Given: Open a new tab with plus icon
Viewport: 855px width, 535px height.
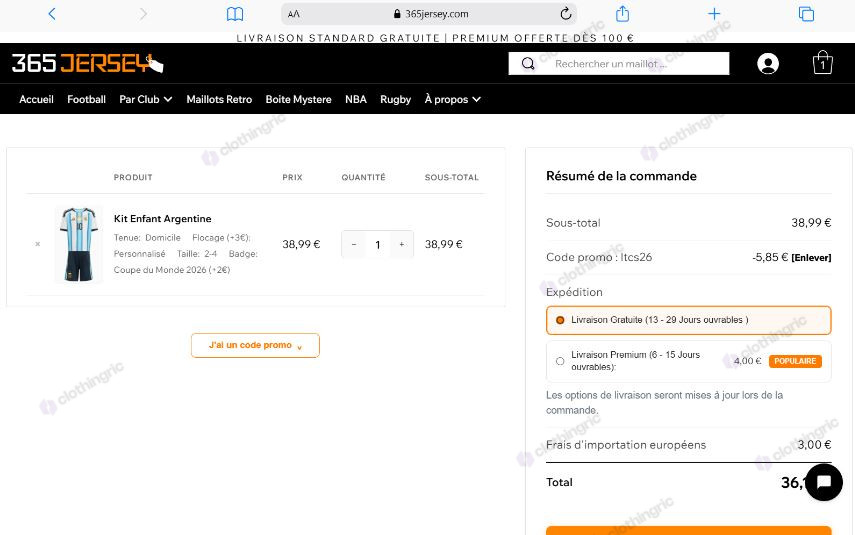Looking at the screenshot, I should (x=714, y=14).
